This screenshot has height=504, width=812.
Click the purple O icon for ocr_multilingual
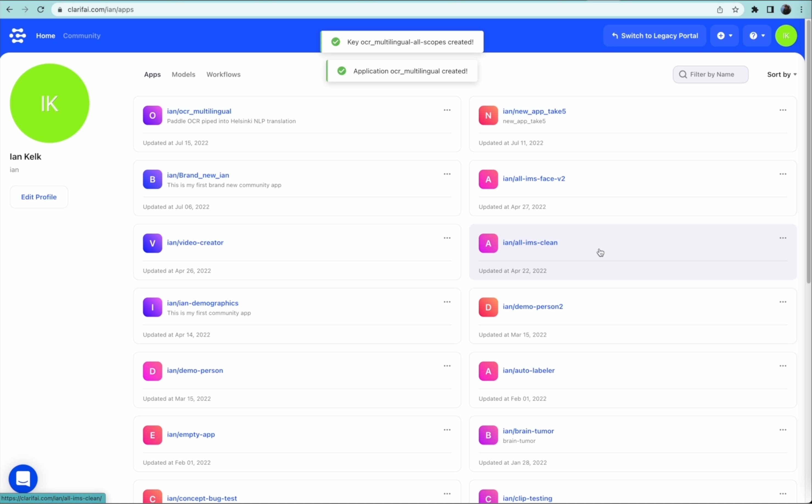153,115
